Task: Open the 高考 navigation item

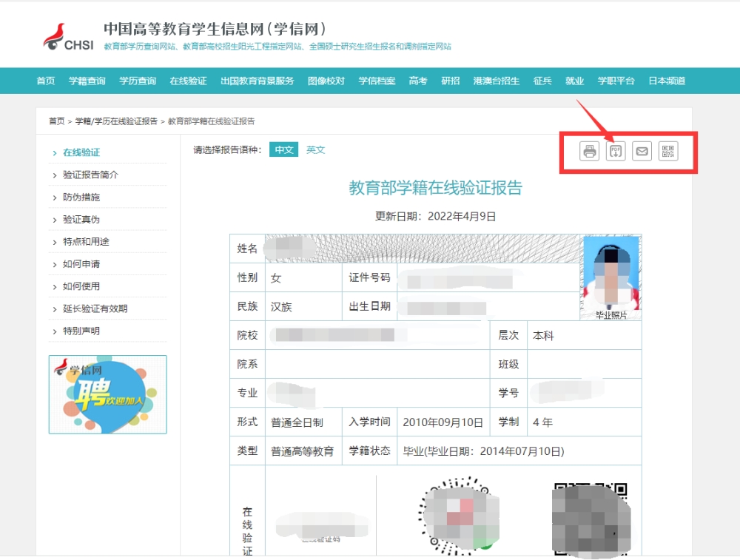Action: (x=418, y=81)
